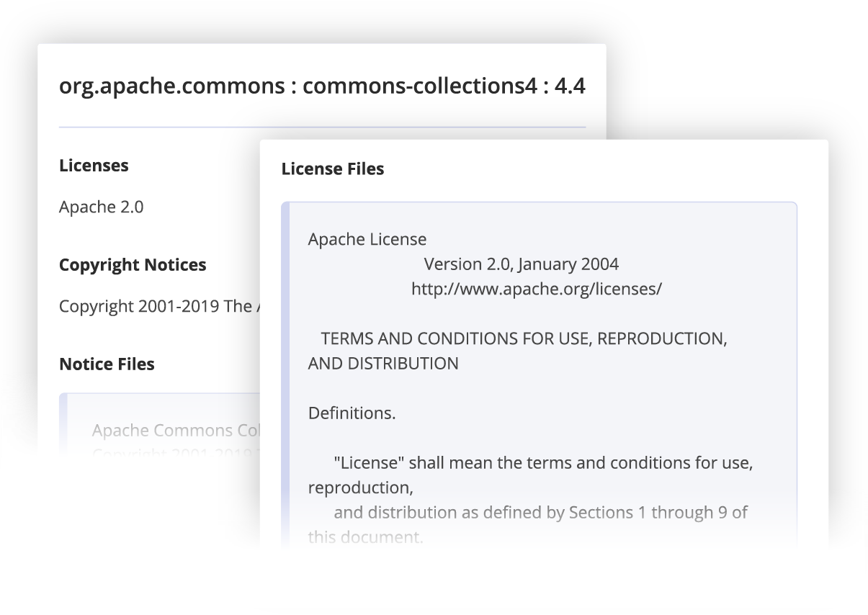868x615 pixels.
Task: Click the Apache License title line
Action: click(x=367, y=240)
